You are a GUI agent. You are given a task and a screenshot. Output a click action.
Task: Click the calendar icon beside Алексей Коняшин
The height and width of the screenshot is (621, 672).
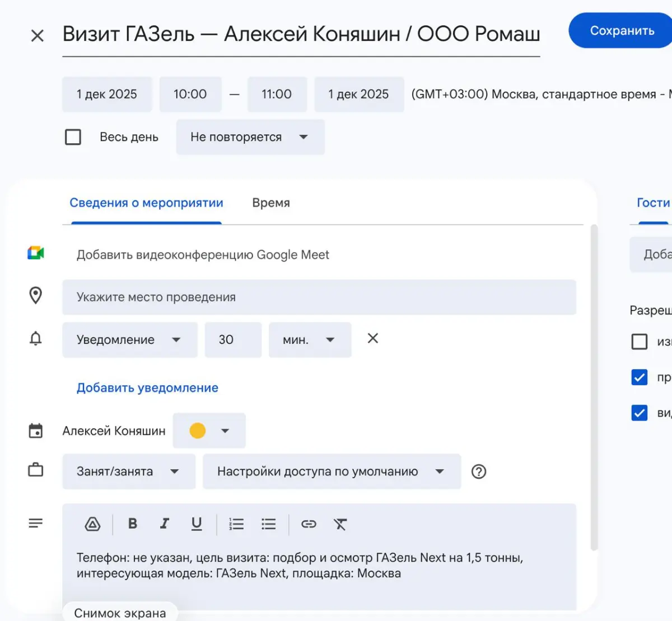(35, 431)
